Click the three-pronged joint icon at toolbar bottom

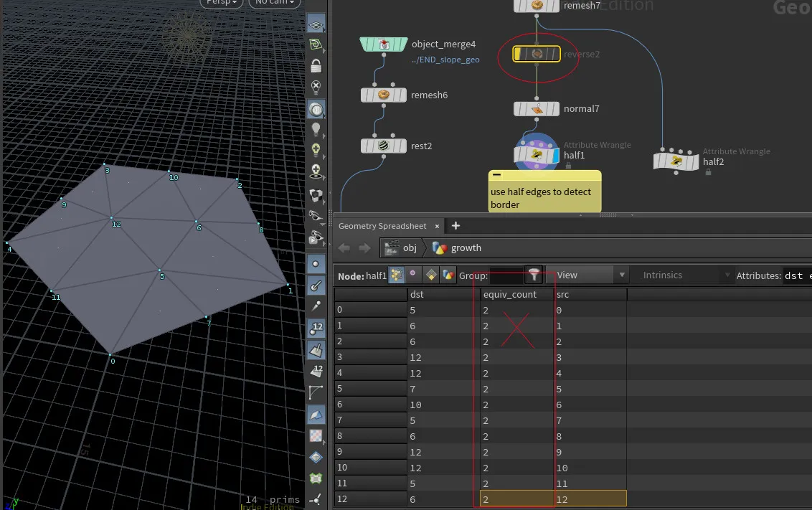pos(316,499)
